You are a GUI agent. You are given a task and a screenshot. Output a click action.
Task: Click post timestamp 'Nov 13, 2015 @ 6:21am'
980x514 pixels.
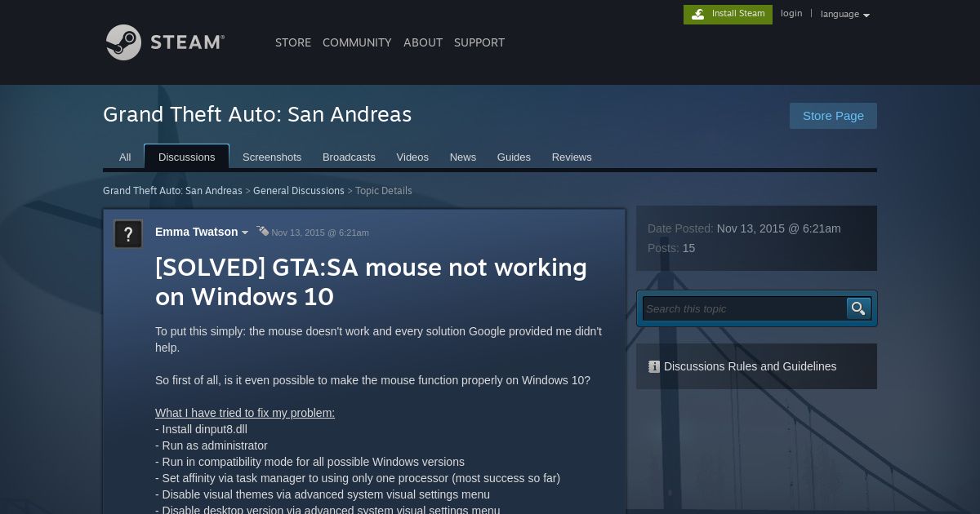tap(320, 233)
